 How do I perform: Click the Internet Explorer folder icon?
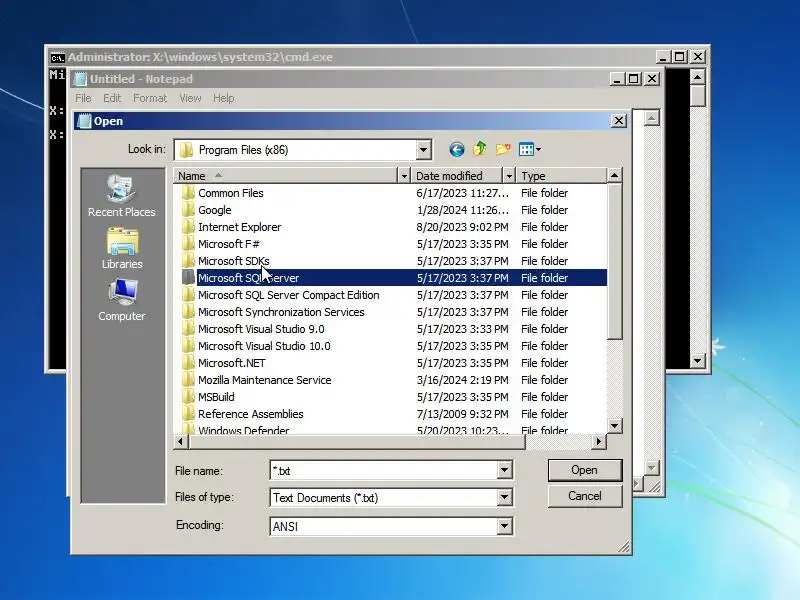[188, 227]
